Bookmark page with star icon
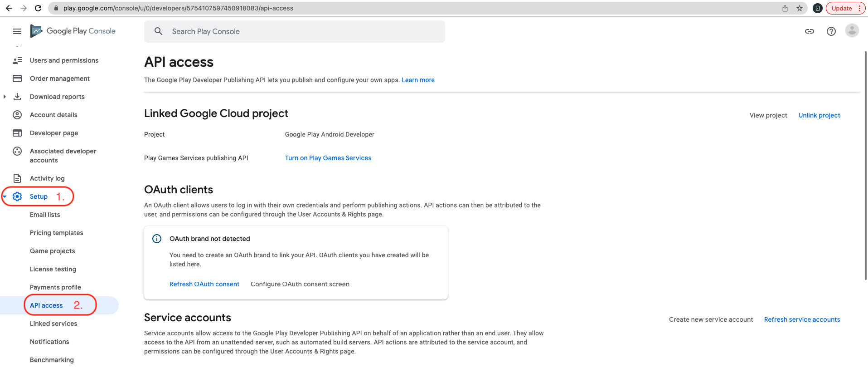This screenshot has width=868, height=368. pos(800,8)
